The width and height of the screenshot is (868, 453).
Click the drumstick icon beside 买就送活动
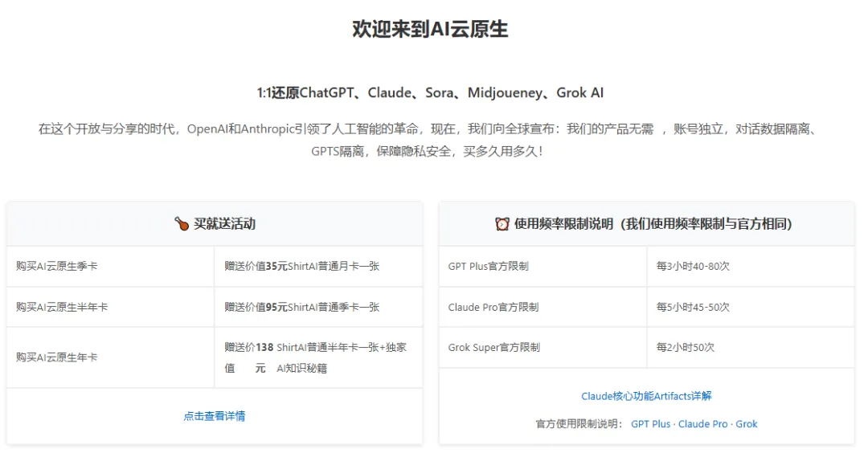pyautogui.click(x=182, y=224)
